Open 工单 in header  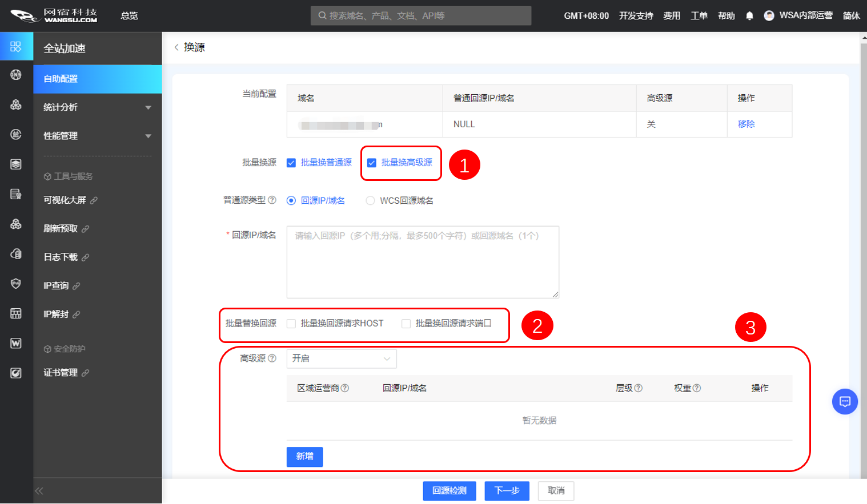(699, 16)
